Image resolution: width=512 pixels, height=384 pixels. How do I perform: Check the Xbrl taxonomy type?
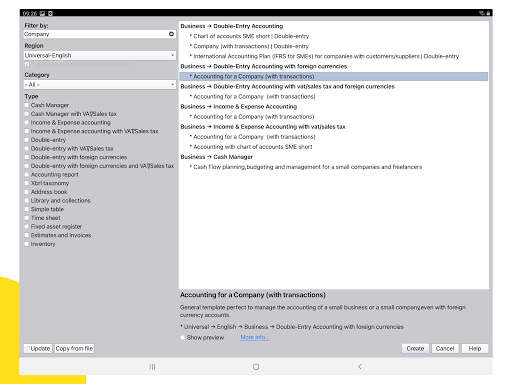click(27, 183)
